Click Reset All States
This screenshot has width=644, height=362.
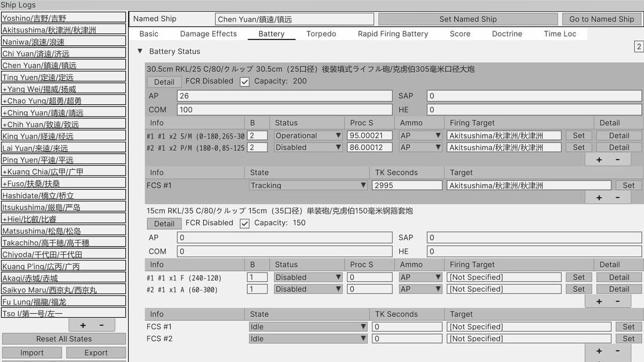(64, 339)
